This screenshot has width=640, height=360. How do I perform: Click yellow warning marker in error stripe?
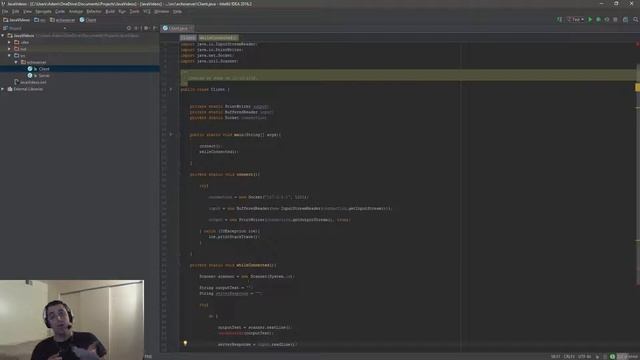638,87
